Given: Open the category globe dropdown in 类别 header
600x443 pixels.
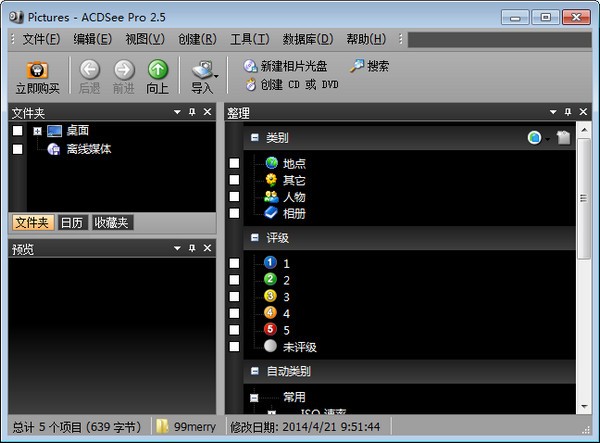Looking at the screenshot, I should pyautogui.click(x=548, y=138).
